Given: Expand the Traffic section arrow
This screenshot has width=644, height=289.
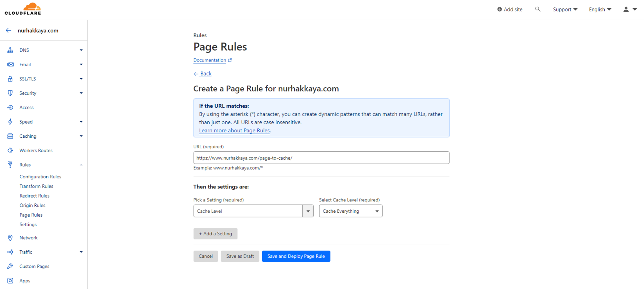Looking at the screenshot, I should coord(81,252).
